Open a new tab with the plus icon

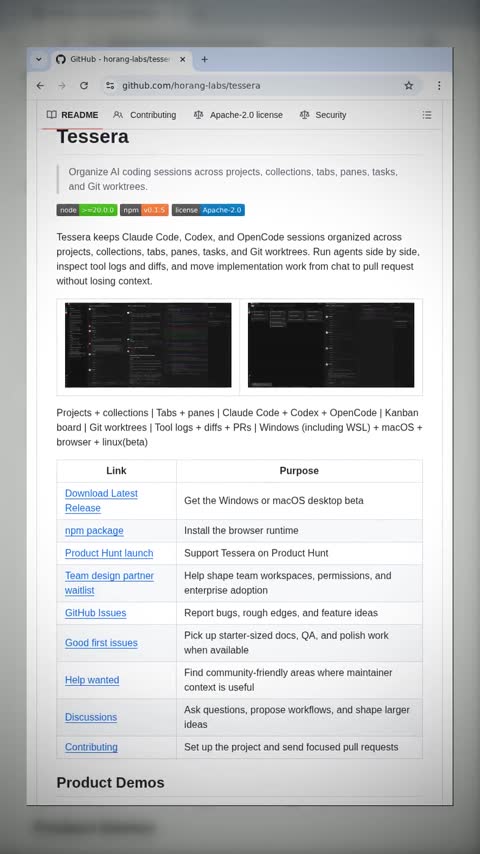[204, 59]
